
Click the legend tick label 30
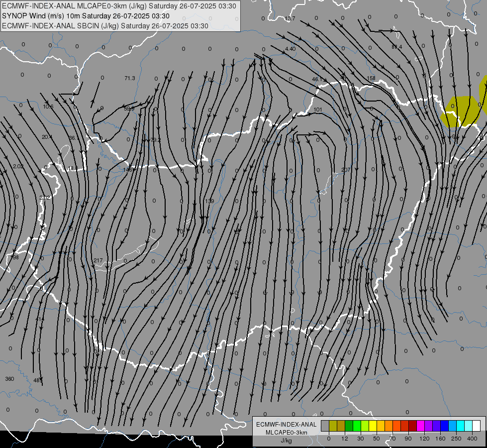tap(360, 439)
